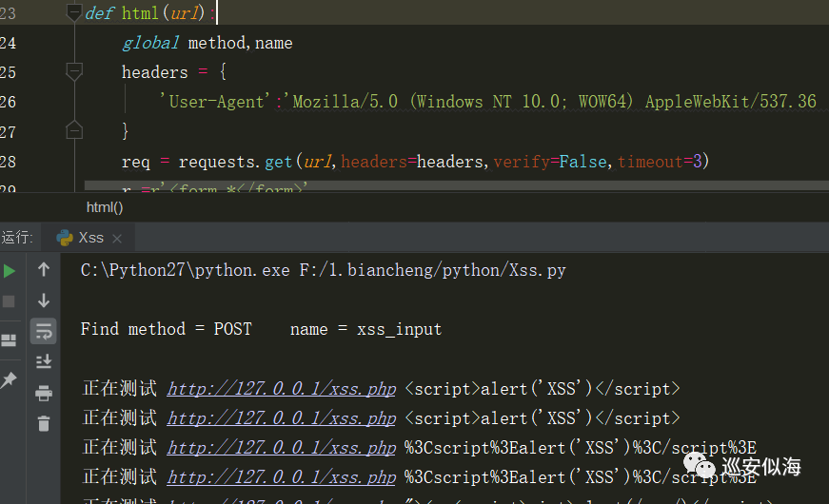Screen dimensions: 829x504
Task: Click the html() breadcrumb
Action: (105, 207)
